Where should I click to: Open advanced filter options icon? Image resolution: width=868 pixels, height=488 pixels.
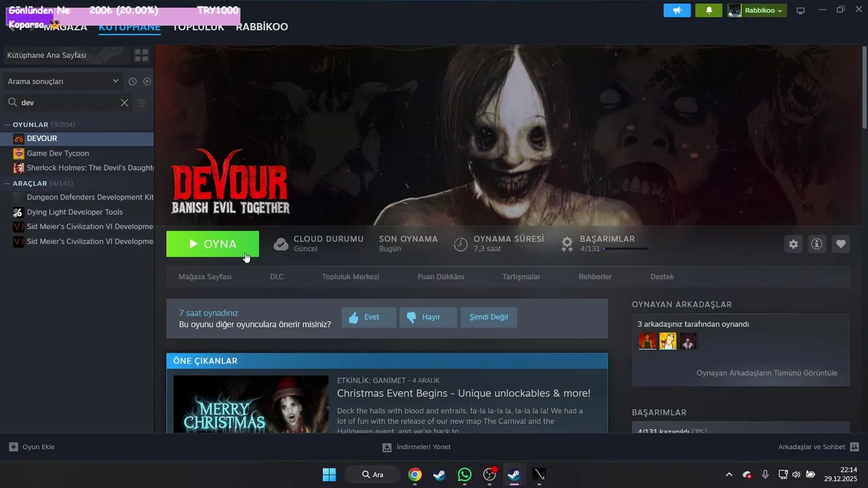pos(141,103)
